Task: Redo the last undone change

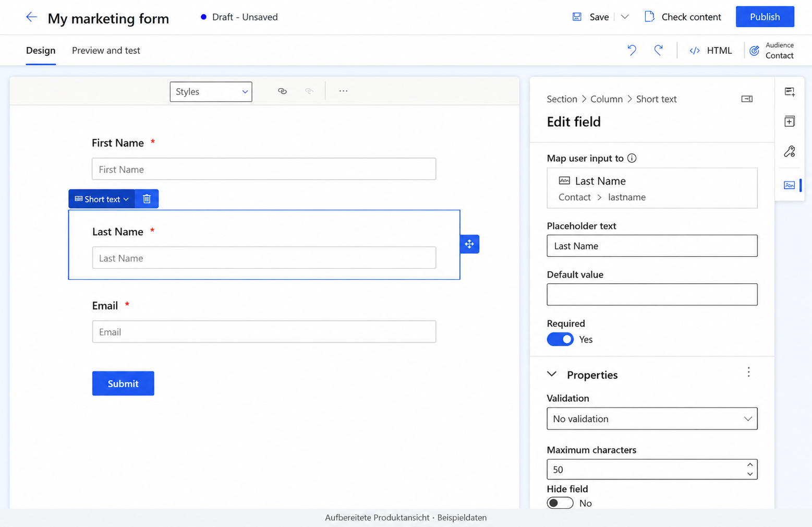Action: [x=659, y=50]
